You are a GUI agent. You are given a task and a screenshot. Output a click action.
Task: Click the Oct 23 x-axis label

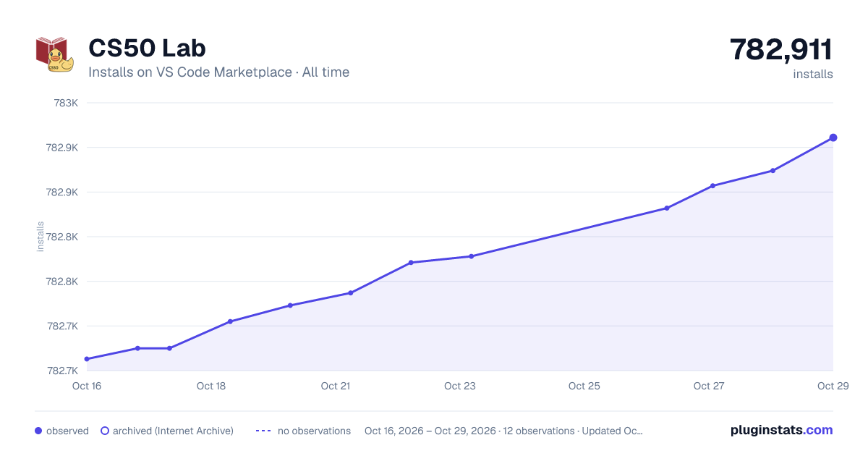point(460,386)
